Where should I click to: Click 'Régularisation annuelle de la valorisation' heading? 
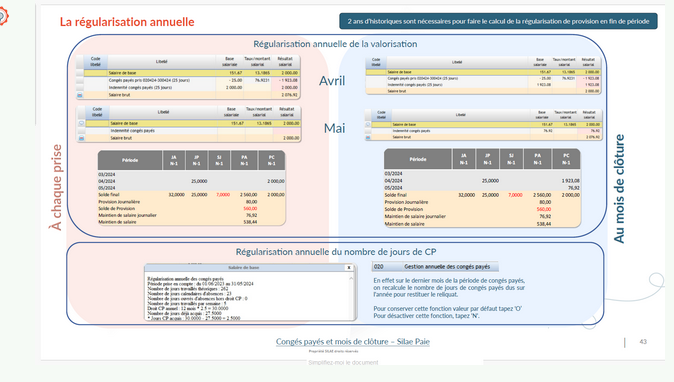tap(335, 44)
